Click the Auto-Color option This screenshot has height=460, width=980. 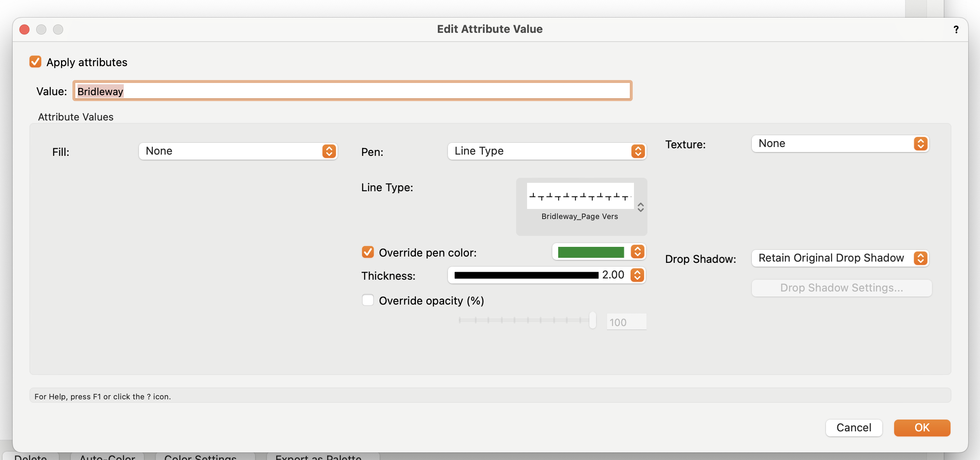point(107,457)
